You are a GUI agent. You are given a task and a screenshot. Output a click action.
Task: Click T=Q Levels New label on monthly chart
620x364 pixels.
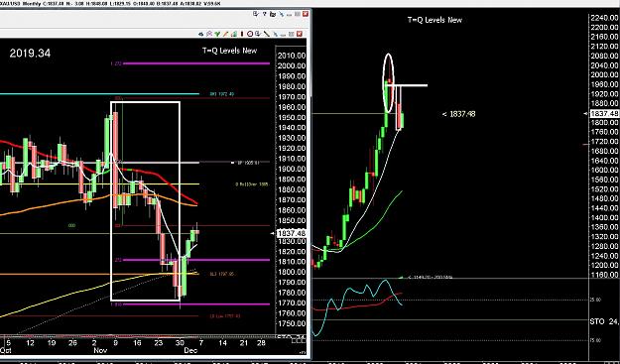tap(434, 20)
